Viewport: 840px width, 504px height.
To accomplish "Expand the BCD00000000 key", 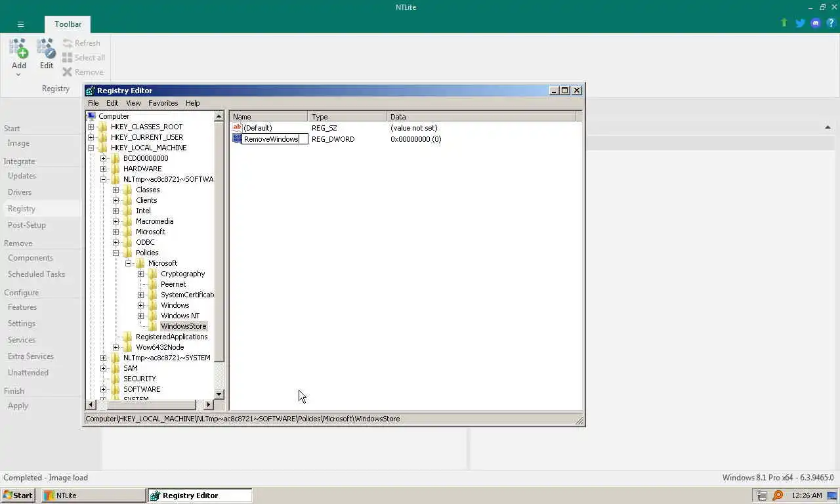I will click(x=103, y=158).
